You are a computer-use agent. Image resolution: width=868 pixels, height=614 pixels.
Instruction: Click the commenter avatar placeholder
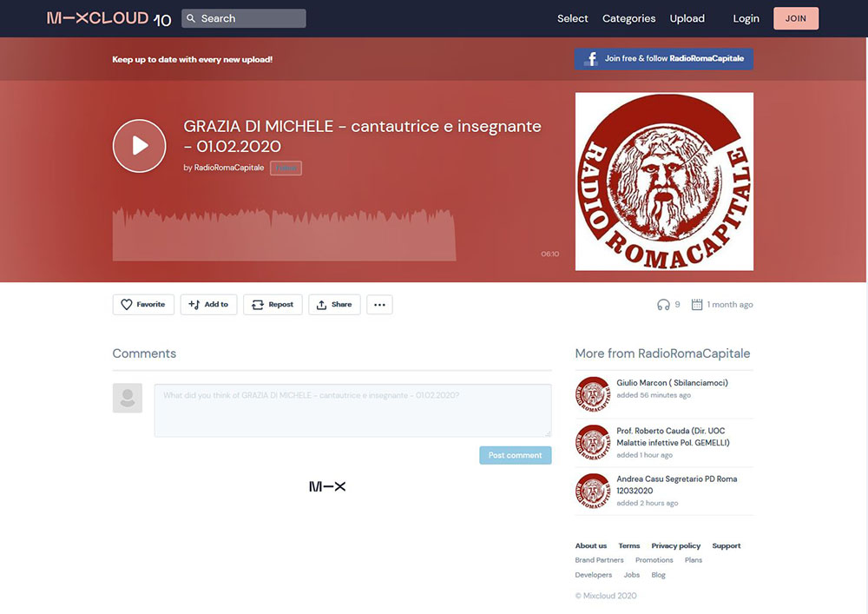(128, 398)
